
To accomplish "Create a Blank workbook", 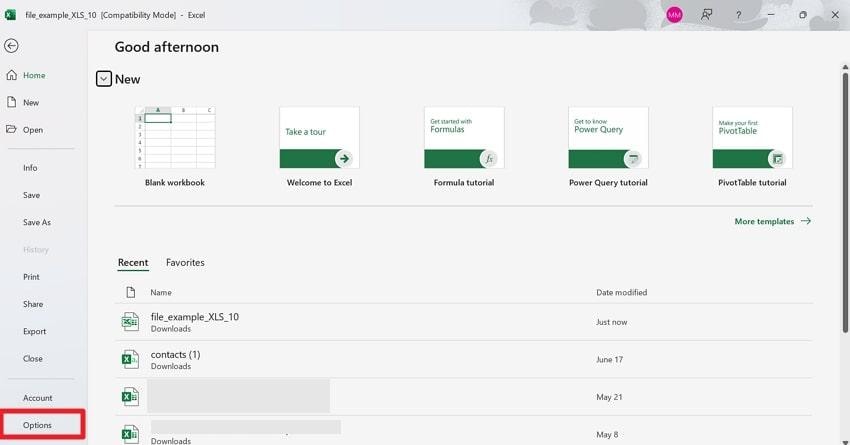I will point(175,147).
